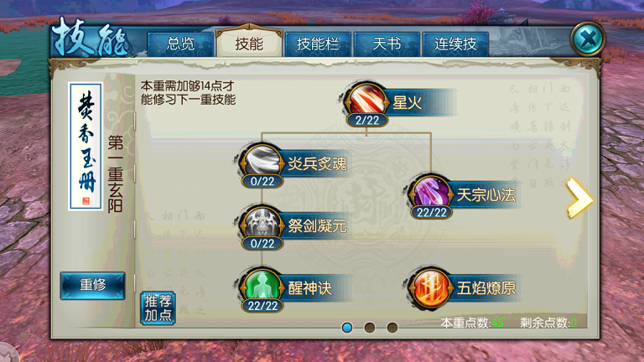The height and width of the screenshot is (362, 644).
Task: Tap the 炎兵炙魂 skill icon
Action: [262, 160]
